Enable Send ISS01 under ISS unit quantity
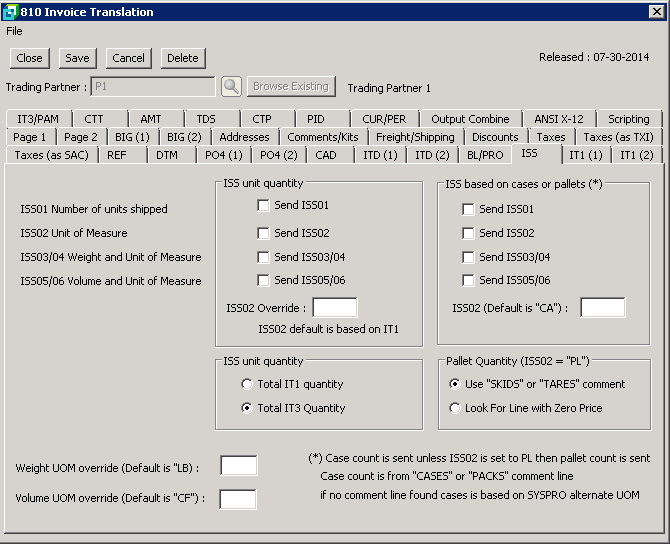Screen dimensions: 670x544 pyautogui.click(x=264, y=206)
